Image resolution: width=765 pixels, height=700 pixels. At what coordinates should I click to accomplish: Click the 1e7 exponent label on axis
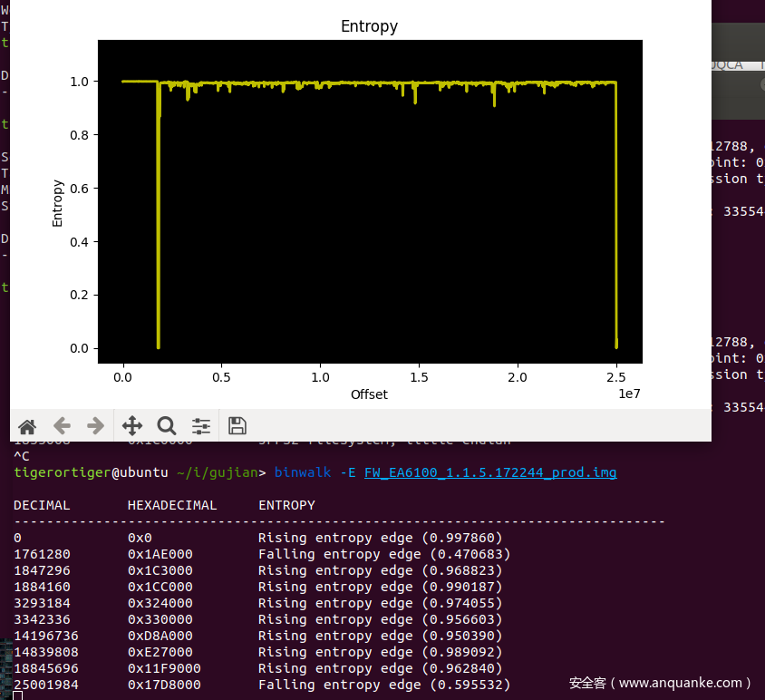coord(629,395)
